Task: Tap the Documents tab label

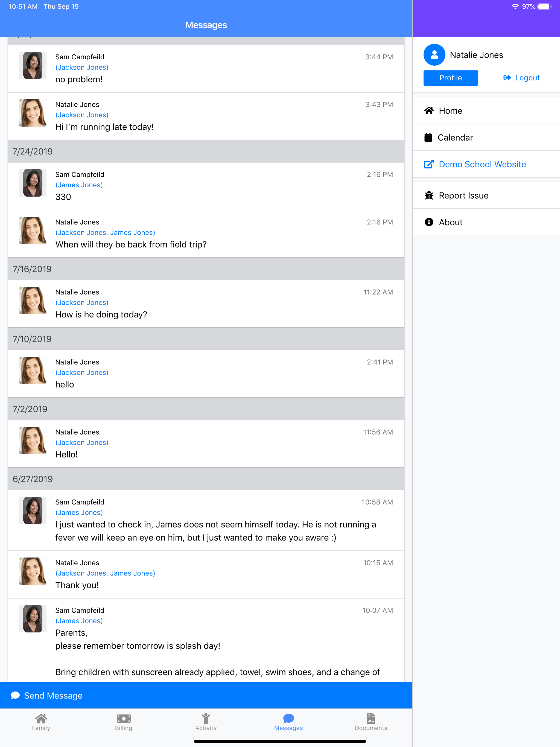Action: 371,728
